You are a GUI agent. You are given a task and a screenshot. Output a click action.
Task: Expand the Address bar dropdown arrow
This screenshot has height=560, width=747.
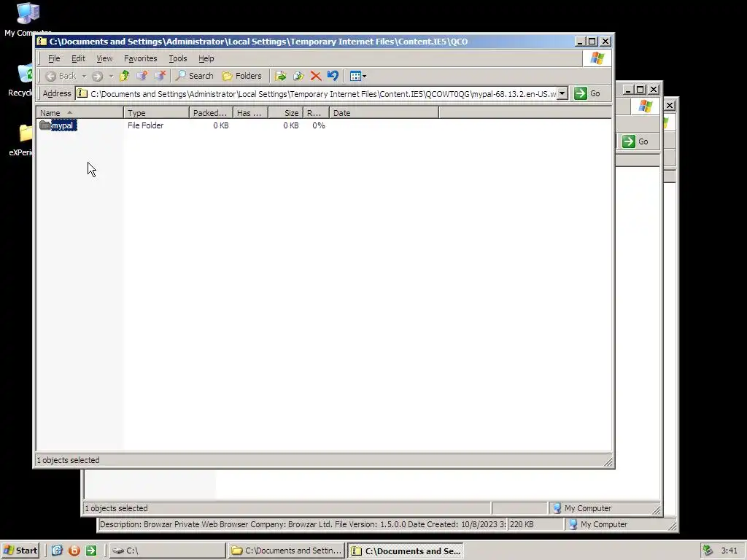click(x=562, y=94)
